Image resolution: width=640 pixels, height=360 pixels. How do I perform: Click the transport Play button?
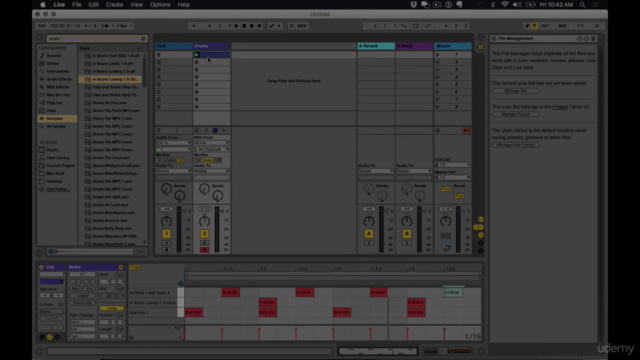point(236,26)
